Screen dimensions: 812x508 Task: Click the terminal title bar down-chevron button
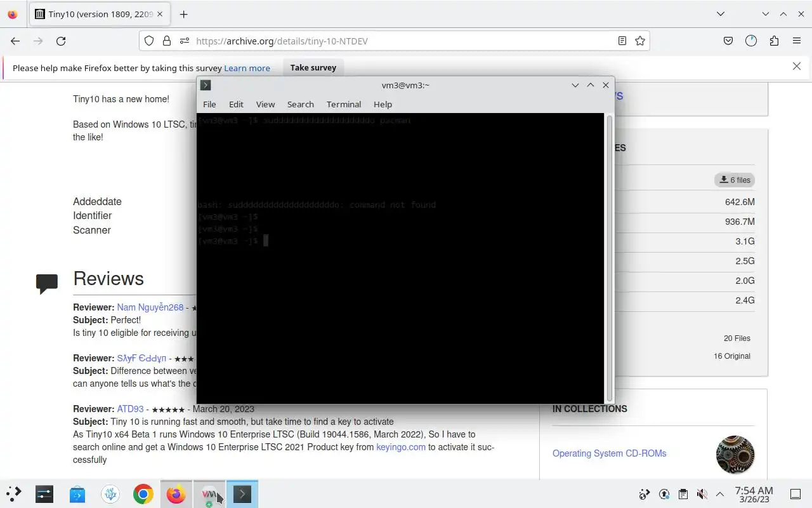point(575,85)
